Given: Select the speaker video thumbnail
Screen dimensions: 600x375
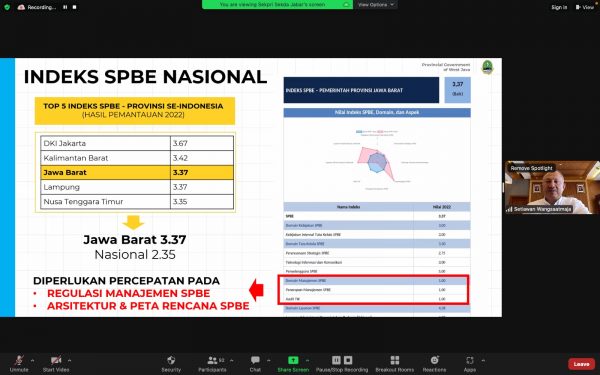Looking at the screenshot, I should point(552,187).
